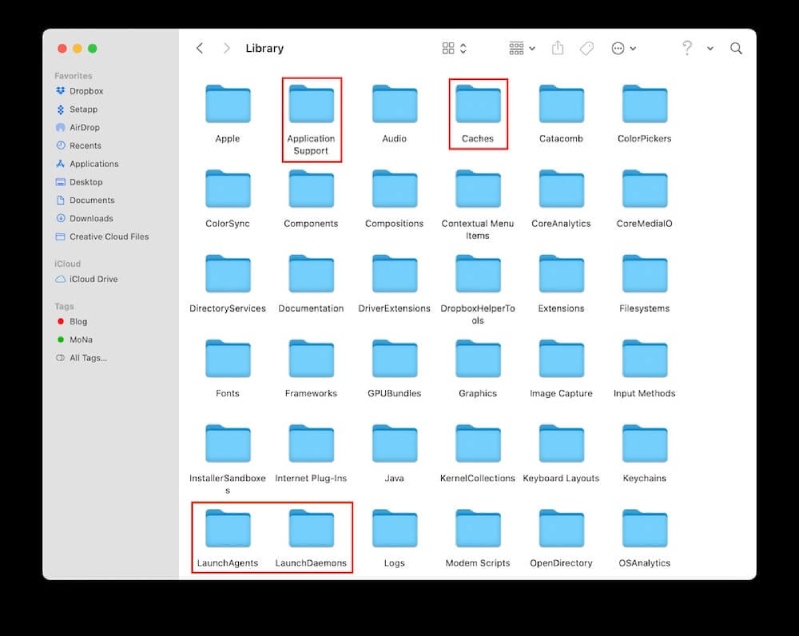Image resolution: width=799 pixels, height=636 pixels.
Task: Open Documents in the sidebar
Action: click(85, 200)
